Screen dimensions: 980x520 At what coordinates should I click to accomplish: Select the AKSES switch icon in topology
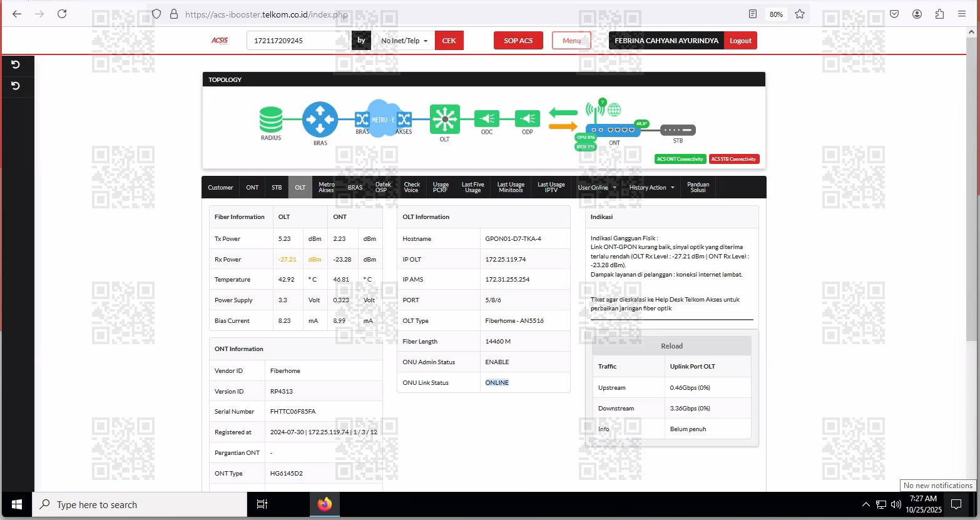pos(404,119)
